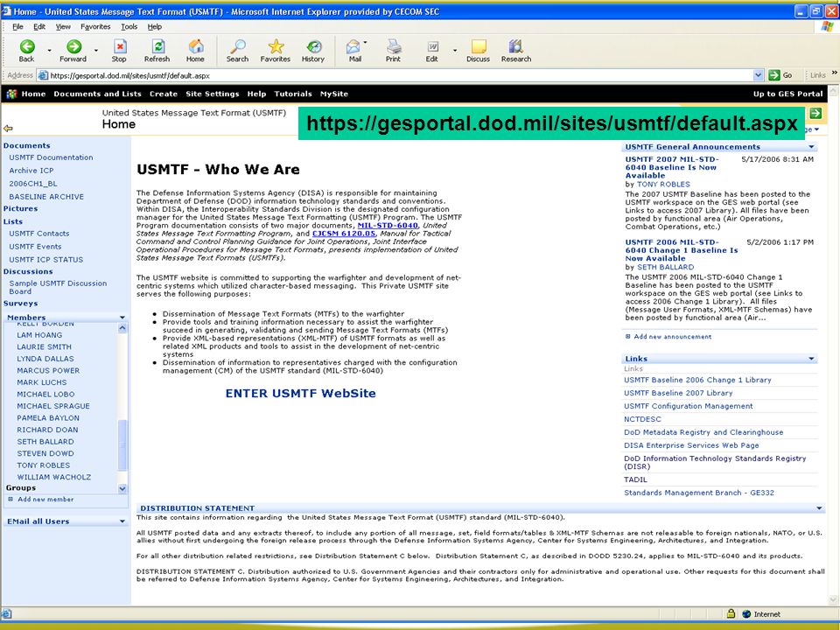The image size is (840, 630).
Task: Click the padlock icon in the status bar
Action: 731,614
